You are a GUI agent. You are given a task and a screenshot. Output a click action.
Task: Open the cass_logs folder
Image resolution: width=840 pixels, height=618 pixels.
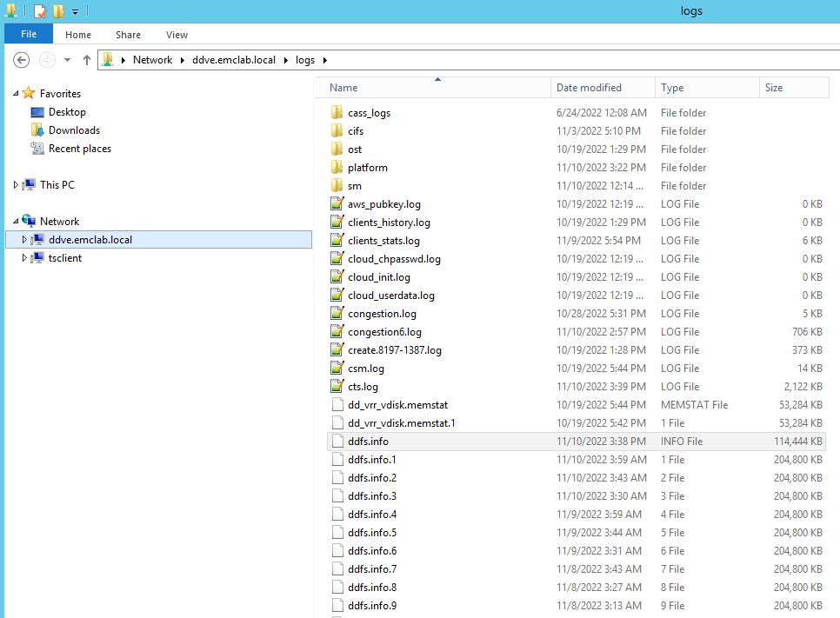pos(370,112)
